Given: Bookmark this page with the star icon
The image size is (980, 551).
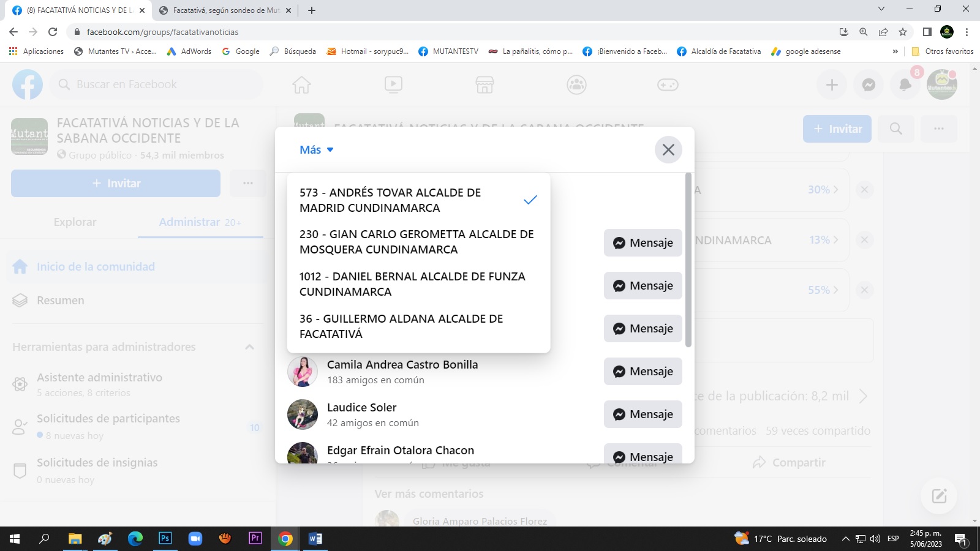Looking at the screenshot, I should [x=903, y=32].
